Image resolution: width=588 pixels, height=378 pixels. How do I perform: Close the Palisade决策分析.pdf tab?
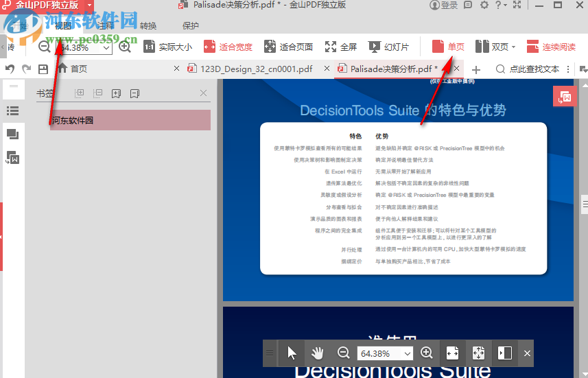(x=456, y=68)
